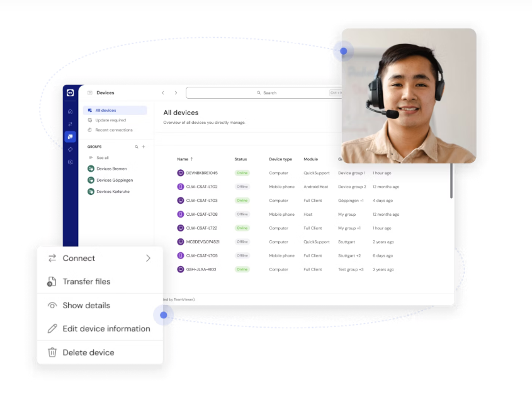Select device name CLW-CSAT-LT03
This screenshot has width=532, height=395.
[x=202, y=201]
